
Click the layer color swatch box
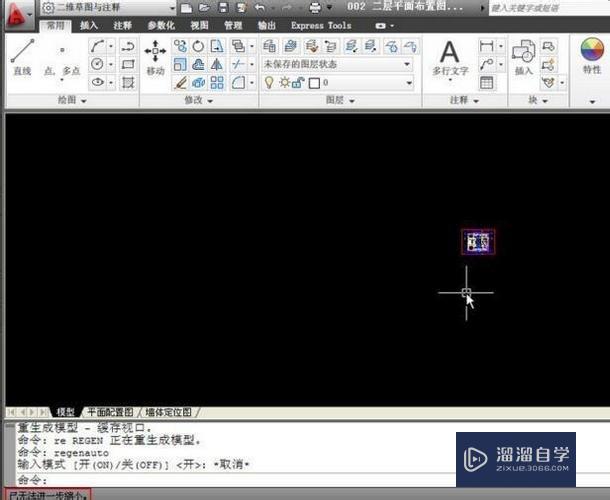tap(314, 83)
